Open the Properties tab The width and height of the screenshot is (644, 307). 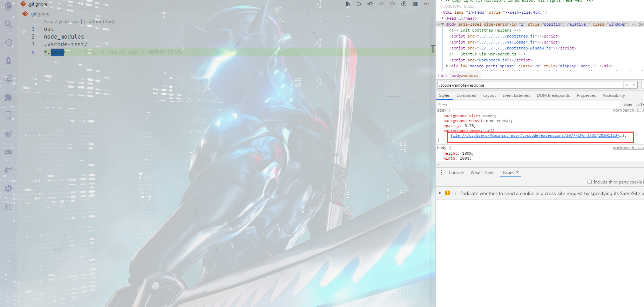(x=586, y=95)
